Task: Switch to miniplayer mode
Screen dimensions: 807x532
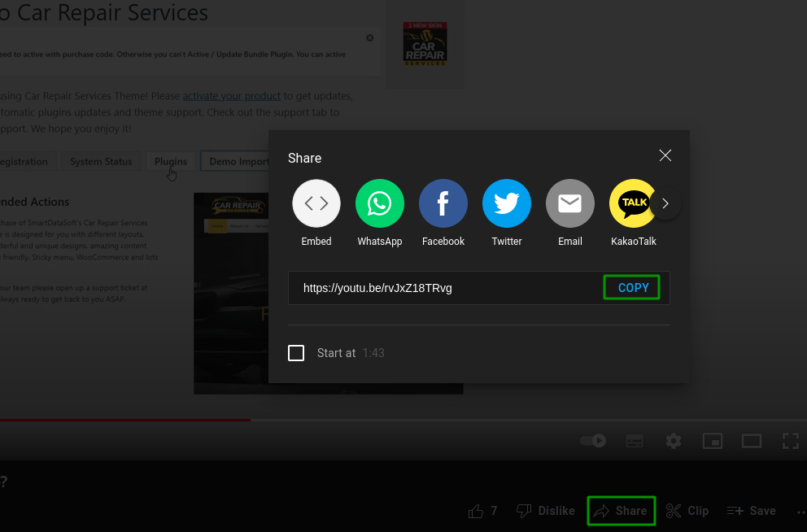Action: click(713, 441)
